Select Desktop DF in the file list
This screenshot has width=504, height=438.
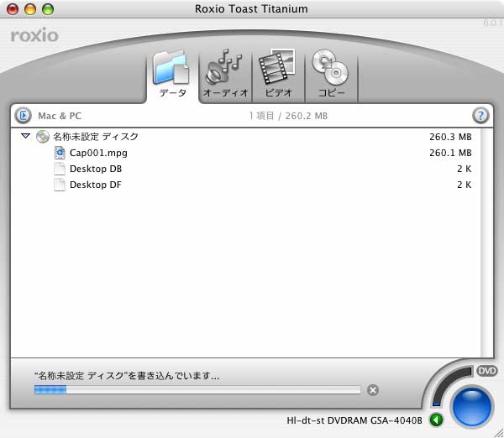pyautogui.click(x=95, y=185)
